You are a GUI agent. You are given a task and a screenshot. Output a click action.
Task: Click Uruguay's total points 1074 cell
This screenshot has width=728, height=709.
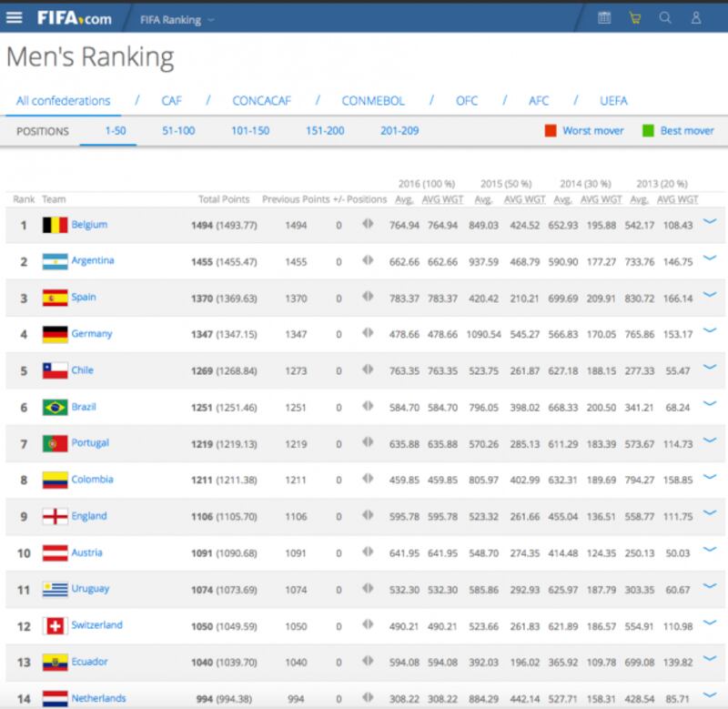224,590
